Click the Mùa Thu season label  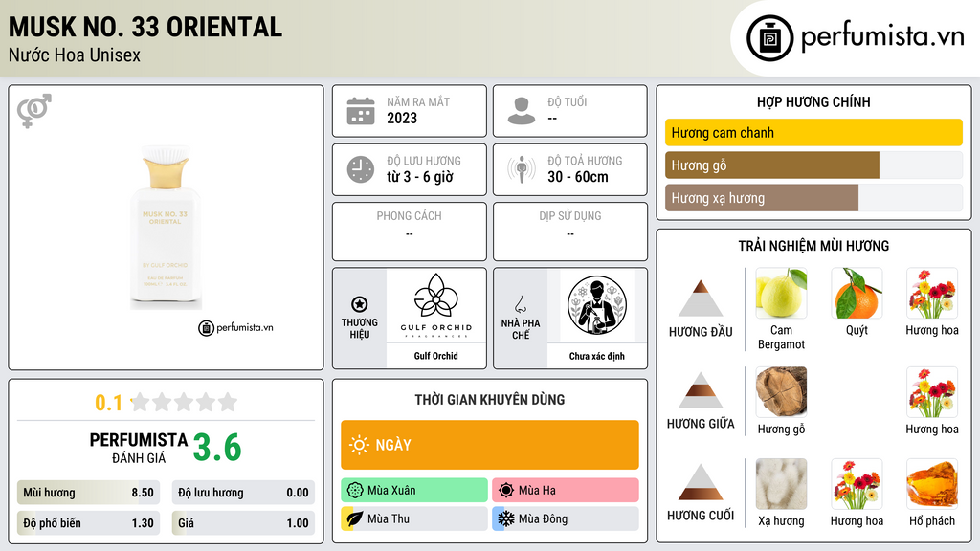pos(389,518)
